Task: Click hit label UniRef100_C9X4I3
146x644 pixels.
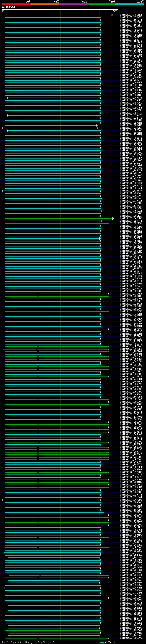Action: (x=131, y=221)
